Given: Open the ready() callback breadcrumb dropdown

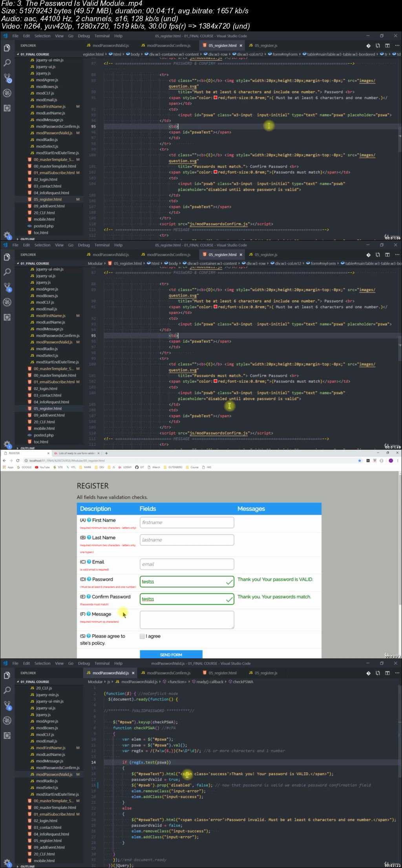Looking at the screenshot, I should click(207, 682).
